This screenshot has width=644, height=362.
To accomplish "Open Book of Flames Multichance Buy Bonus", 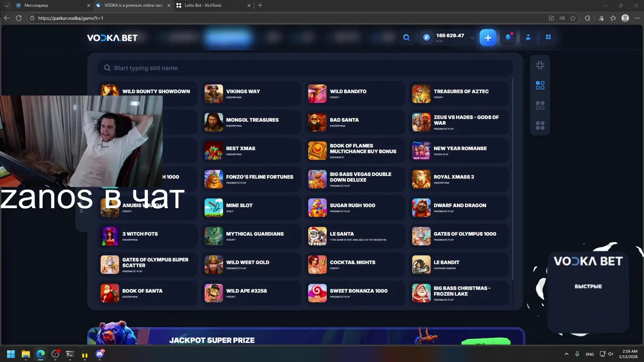I will [355, 151].
